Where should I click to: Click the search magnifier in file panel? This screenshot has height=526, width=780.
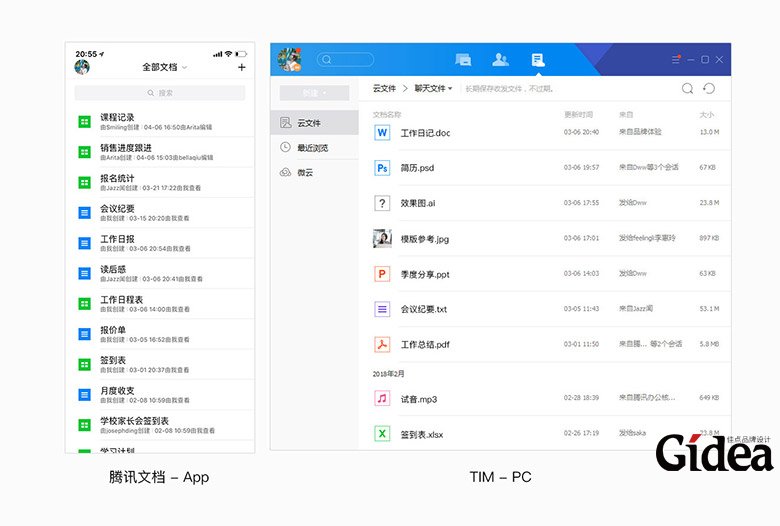pyautogui.click(x=687, y=89)
